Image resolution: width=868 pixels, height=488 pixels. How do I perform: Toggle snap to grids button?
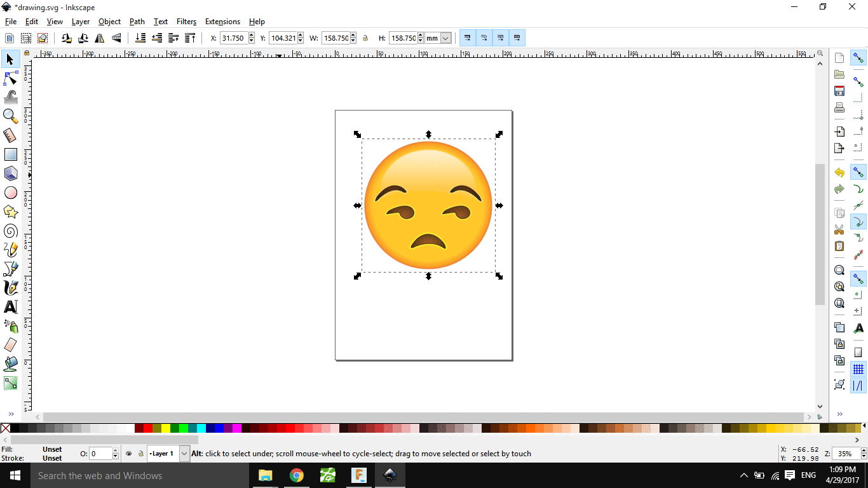[x=858, y=369]
